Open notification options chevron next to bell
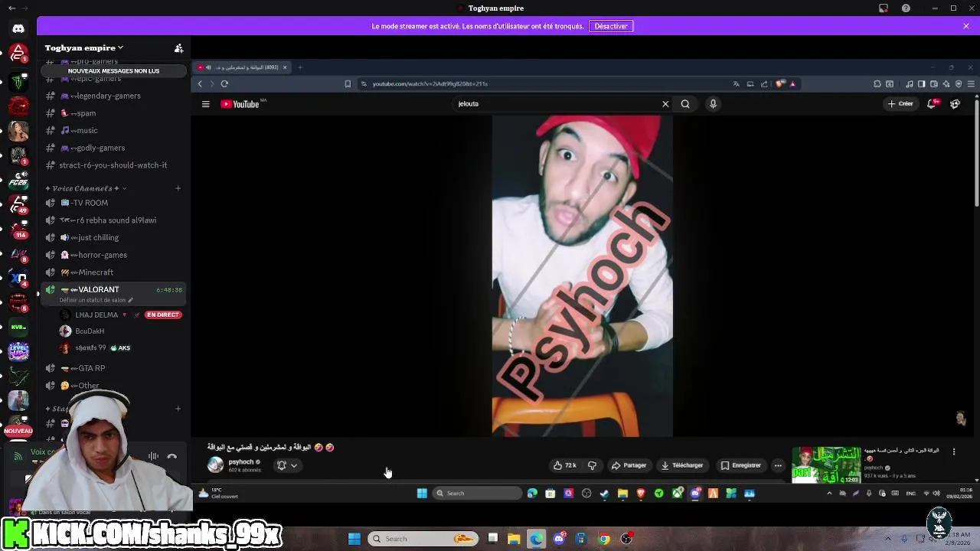The height and width of the screenshot is (551, 980). coord(293,465)
